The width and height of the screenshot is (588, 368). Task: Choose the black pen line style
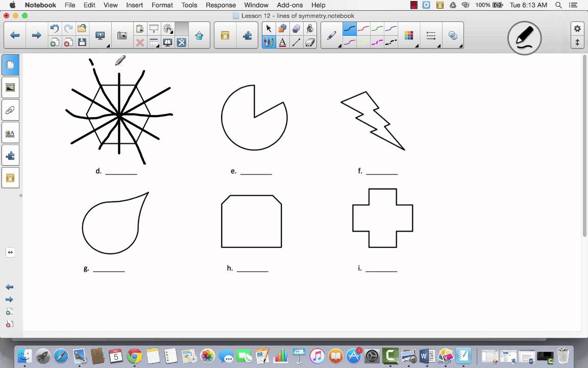click(x=350, y=29)
